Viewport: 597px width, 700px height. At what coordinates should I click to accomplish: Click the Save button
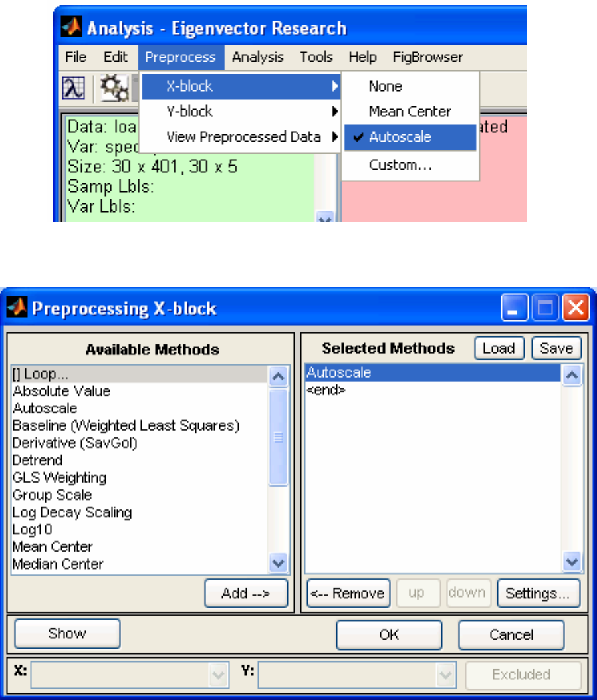point(556,348)
